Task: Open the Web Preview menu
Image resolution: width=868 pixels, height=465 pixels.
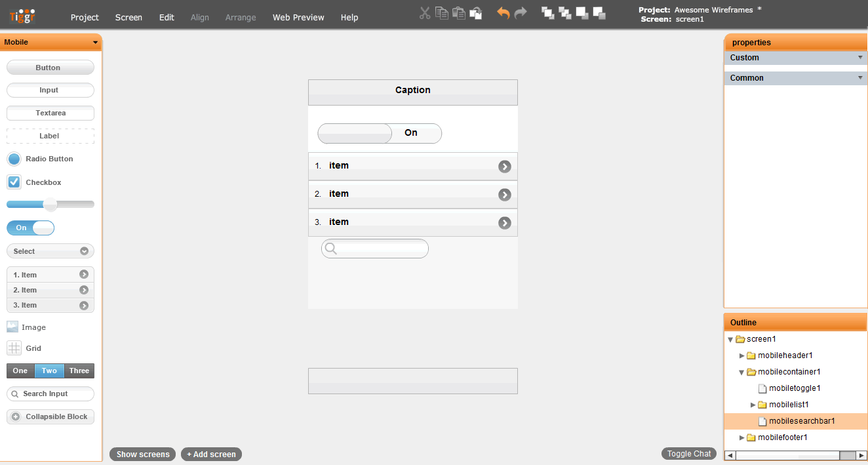Action: pyautogui.click(x=298, y=17)
